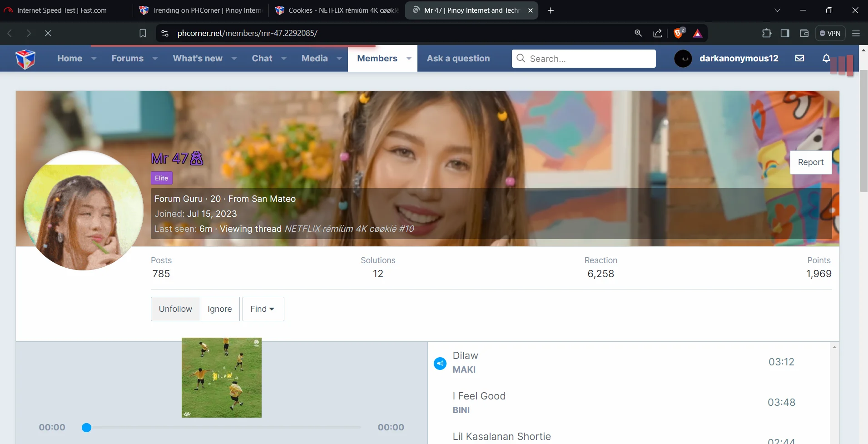Click the Posts count 785
The height and width of the screenshot is (444, 868).
click(161, 274)
